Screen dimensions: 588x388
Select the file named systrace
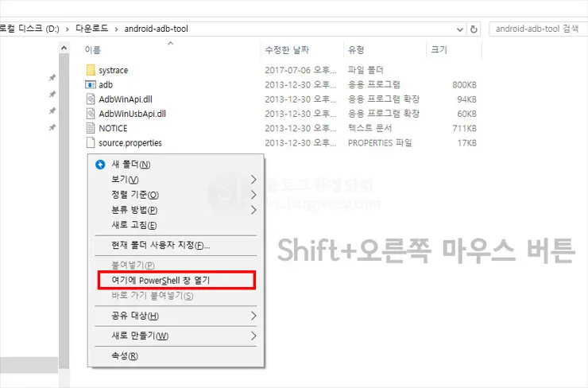[x=114, y=70]
